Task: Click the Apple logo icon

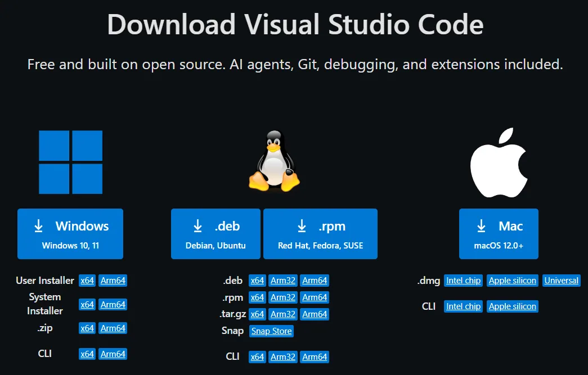Action: (499, 162)
